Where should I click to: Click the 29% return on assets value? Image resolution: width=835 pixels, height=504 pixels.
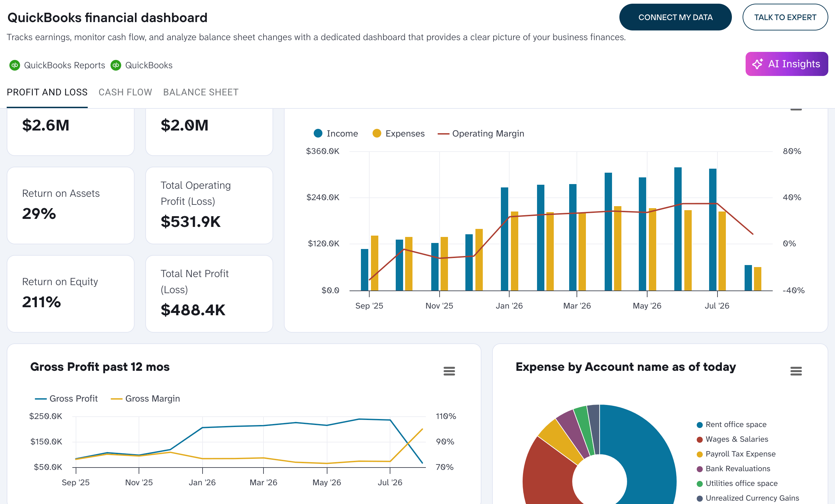[x=39, y=214]
